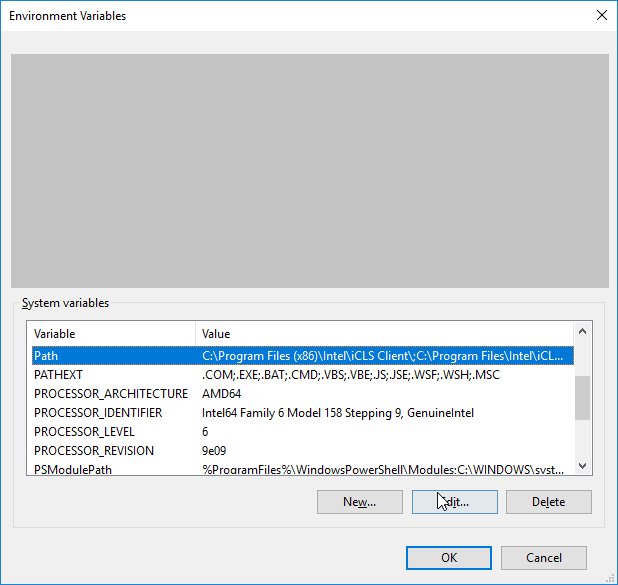The image size is (618, 585).
Task: Confirm changes with the OK button
Action: [x=449, y=557]
